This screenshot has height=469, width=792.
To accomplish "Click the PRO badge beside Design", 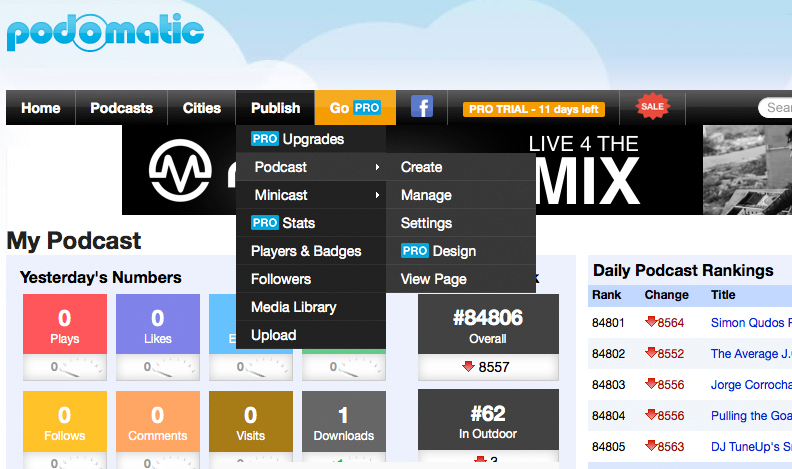I will click(x=415, y=251).
